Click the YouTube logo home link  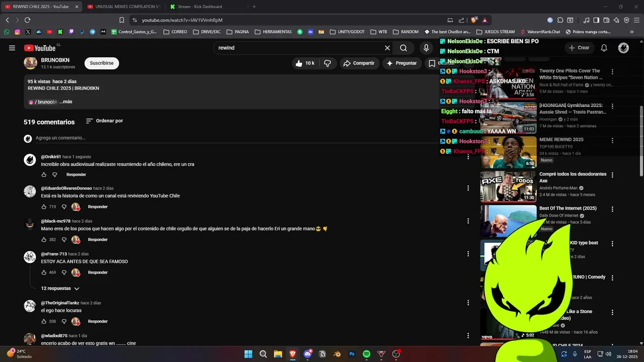click(40, 48)
